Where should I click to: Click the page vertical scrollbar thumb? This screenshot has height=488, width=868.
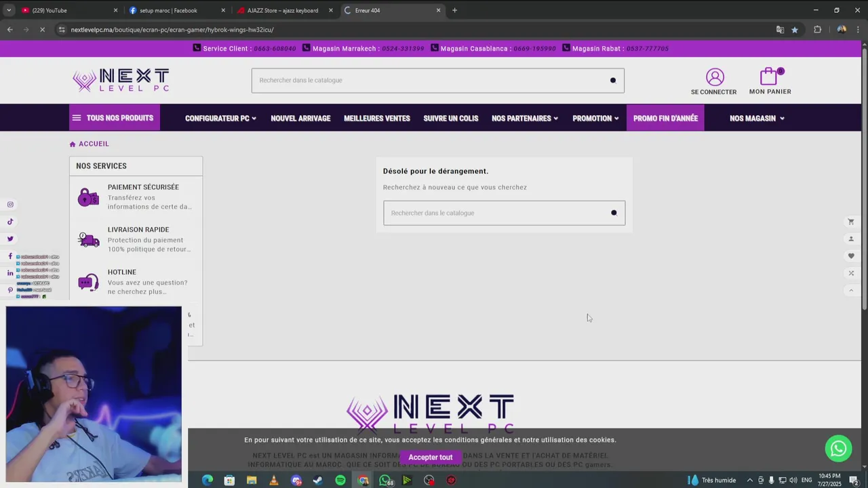(864, 180)
